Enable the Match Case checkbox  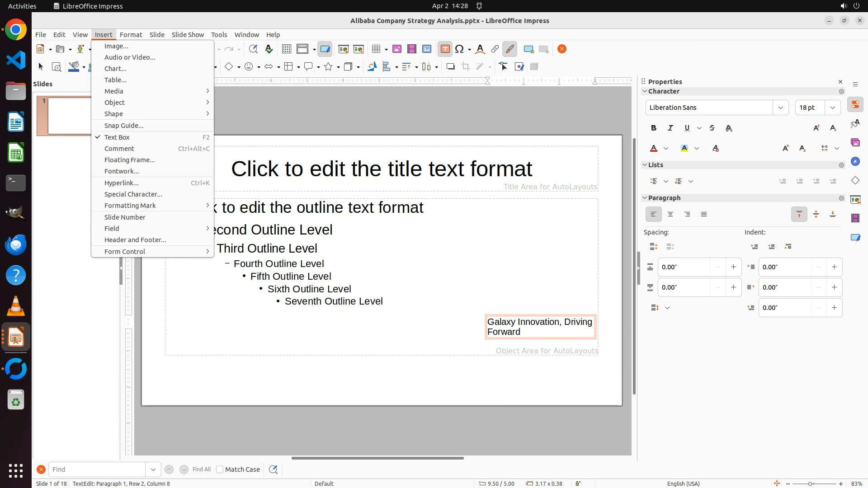point(220,469)
